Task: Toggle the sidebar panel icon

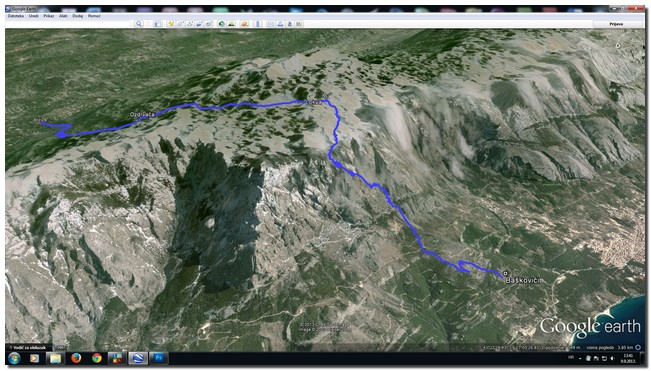Action: (x=158, y=24)
